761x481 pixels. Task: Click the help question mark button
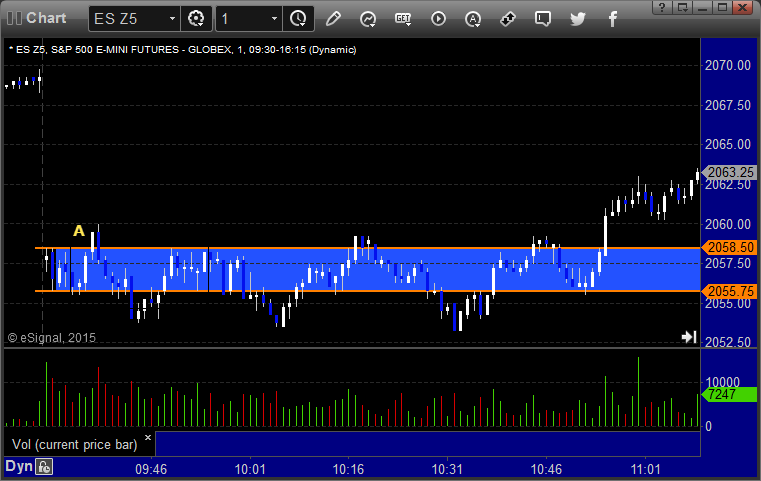pyautogui.click(x=662, y=7)
